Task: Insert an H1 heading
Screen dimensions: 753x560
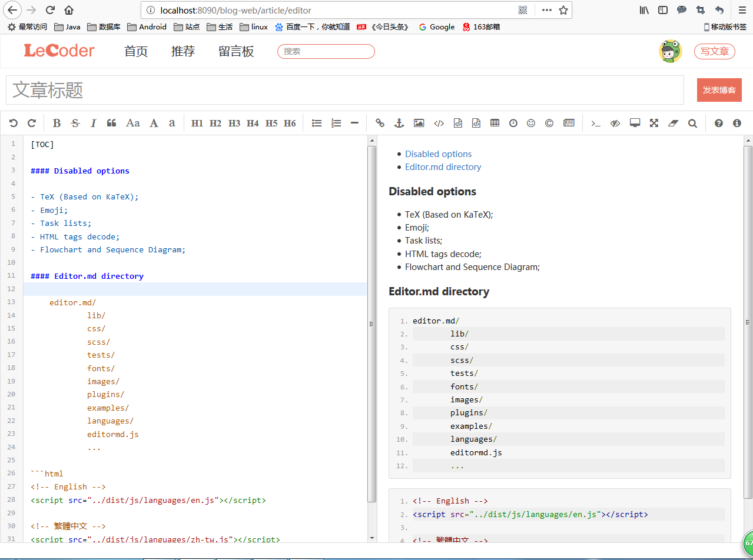Action: coord(197,123)
